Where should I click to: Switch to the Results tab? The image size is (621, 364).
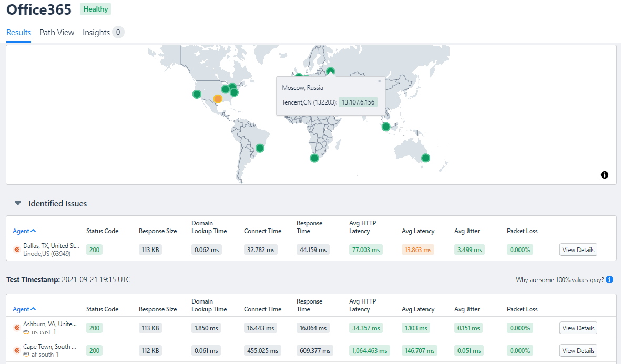[18, 33]
